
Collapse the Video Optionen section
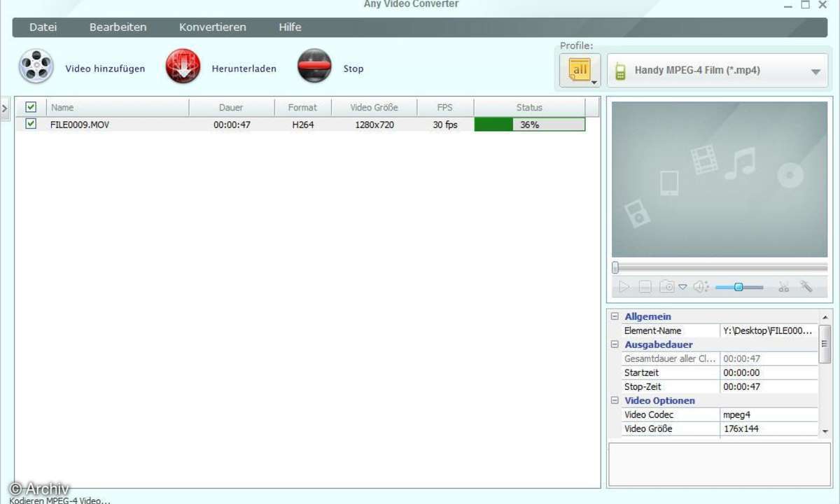[615, 400]
